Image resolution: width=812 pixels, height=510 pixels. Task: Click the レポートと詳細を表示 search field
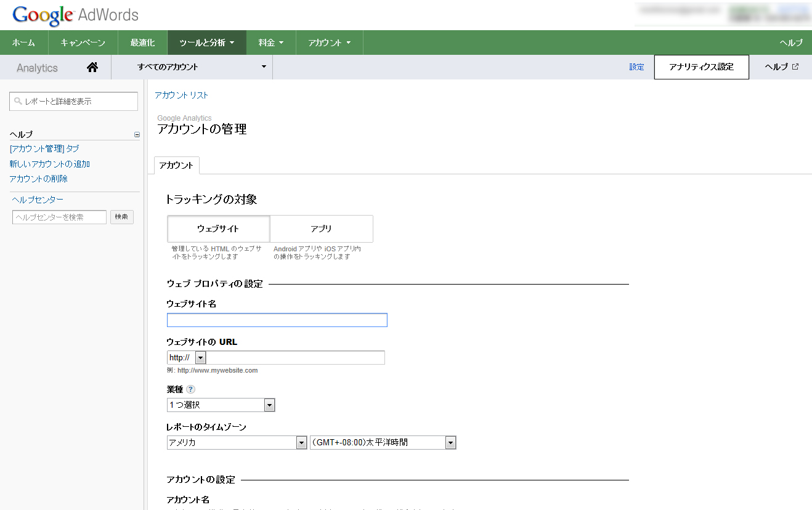[74, 101]
